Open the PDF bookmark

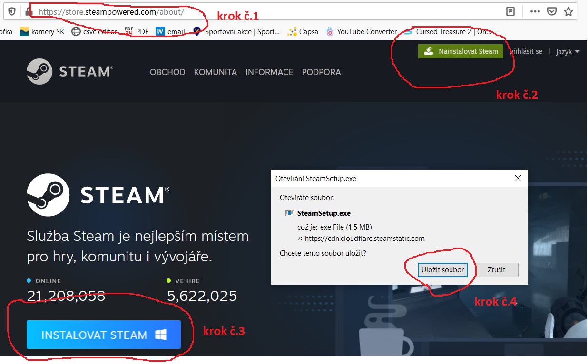pos(137,32)
